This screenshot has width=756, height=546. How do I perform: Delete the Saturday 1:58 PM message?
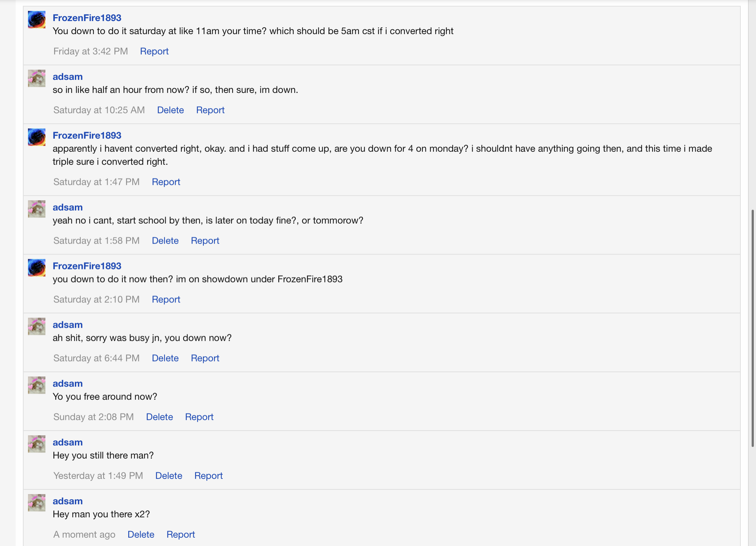coord(165,241)
